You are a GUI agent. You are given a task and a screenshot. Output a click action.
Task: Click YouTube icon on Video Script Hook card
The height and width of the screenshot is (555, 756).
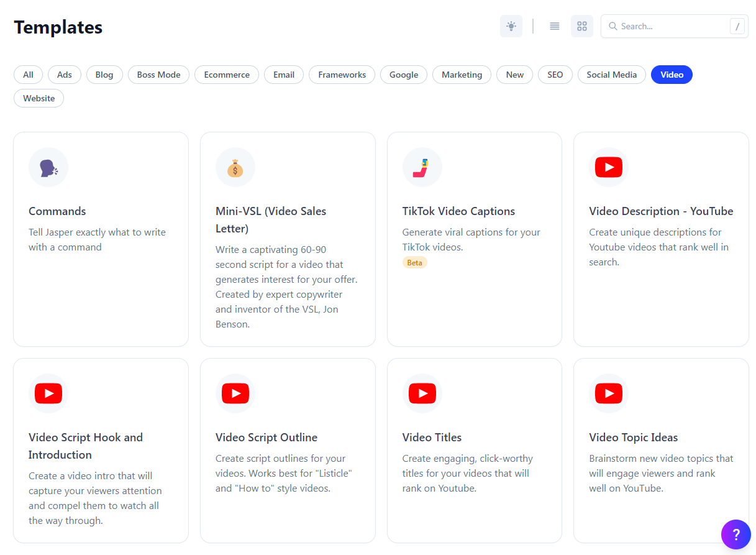[48, 393]
